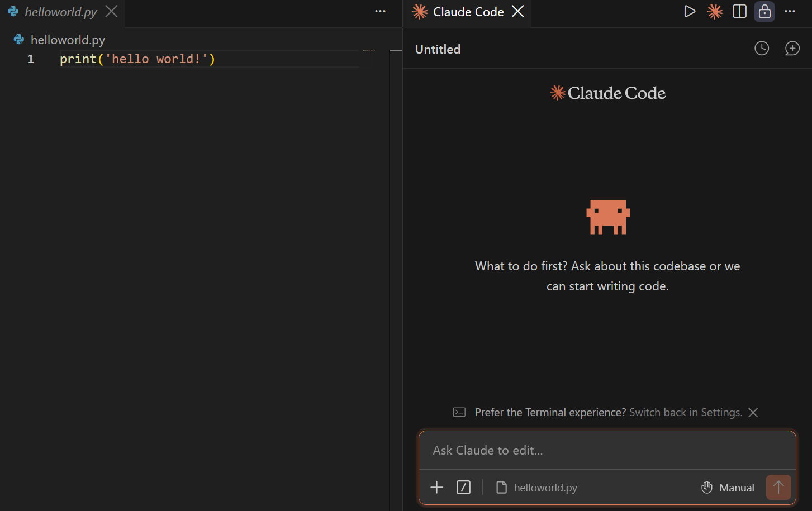Add an attachment with the plus icon
This screenshot has width=812, height=511.
coord(436,488)
